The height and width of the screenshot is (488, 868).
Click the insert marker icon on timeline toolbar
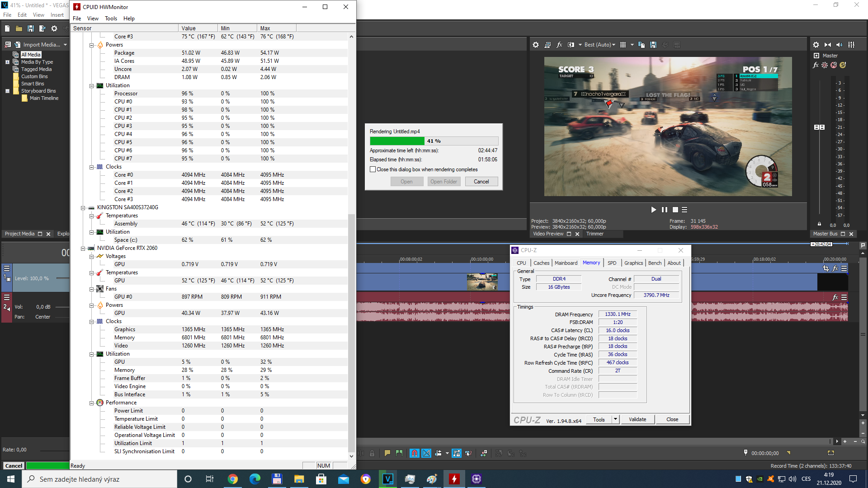[387, 453]
